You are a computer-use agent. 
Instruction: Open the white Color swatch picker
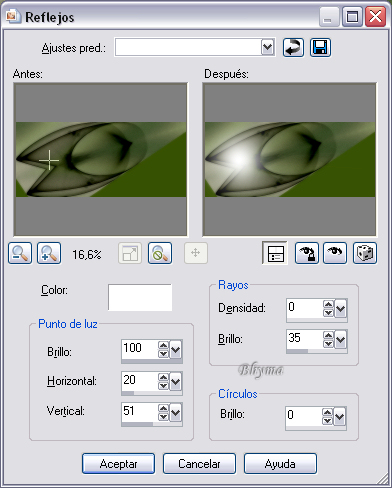140,297
